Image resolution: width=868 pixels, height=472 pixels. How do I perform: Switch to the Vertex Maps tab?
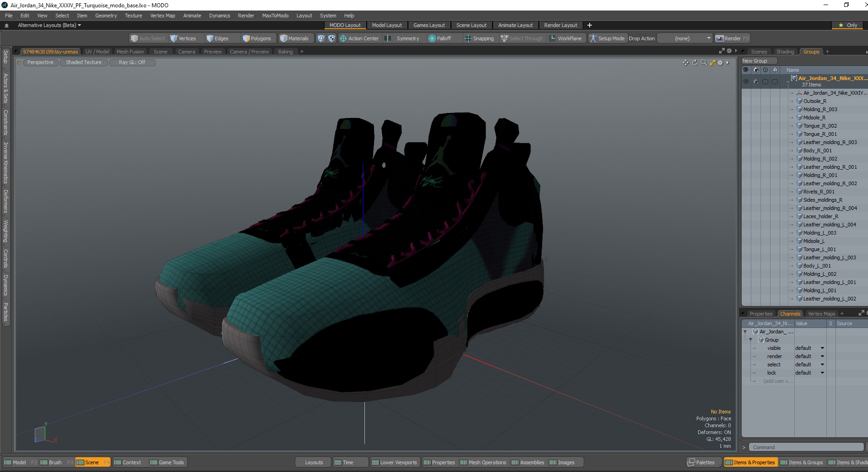[x=821, y=314]
